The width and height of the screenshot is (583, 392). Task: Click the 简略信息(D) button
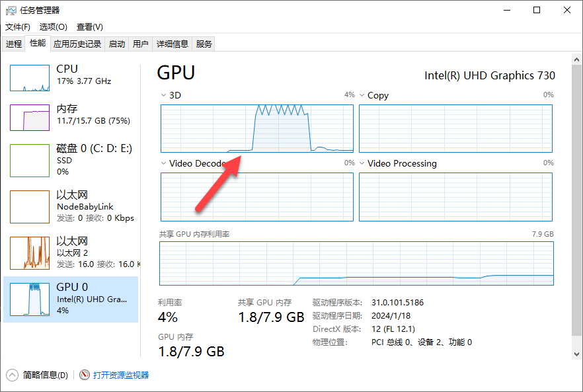45,375
